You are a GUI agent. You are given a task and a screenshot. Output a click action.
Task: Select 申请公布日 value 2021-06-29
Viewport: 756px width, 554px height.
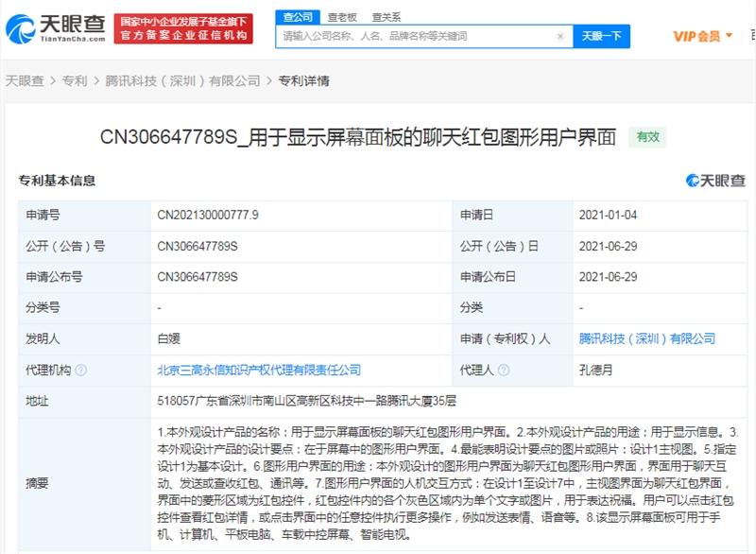[608, 277]
